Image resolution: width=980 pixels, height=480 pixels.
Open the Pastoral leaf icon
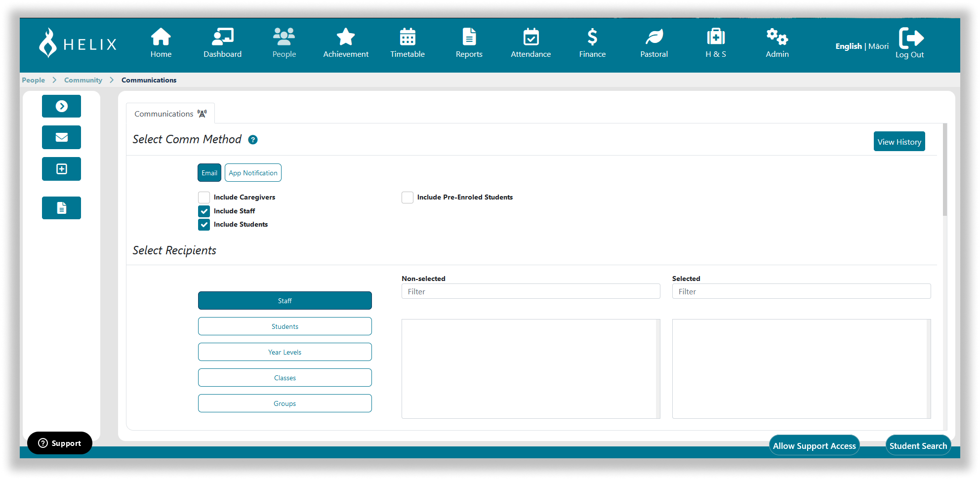click(x=653, y=37)
